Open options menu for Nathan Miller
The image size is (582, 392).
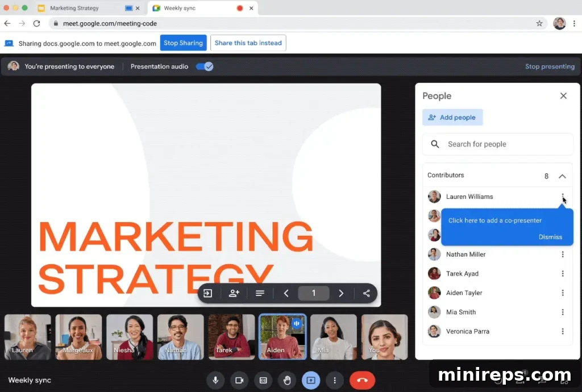563,255
